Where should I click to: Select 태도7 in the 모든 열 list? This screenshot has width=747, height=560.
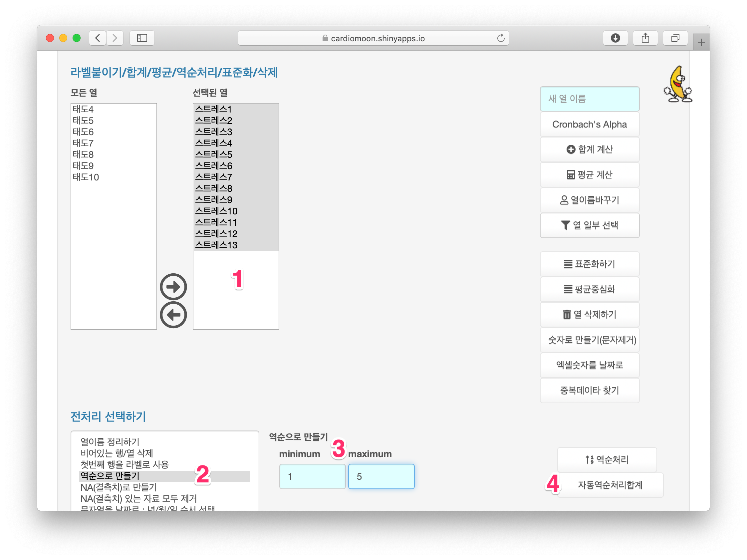click(x=83, y=143)
